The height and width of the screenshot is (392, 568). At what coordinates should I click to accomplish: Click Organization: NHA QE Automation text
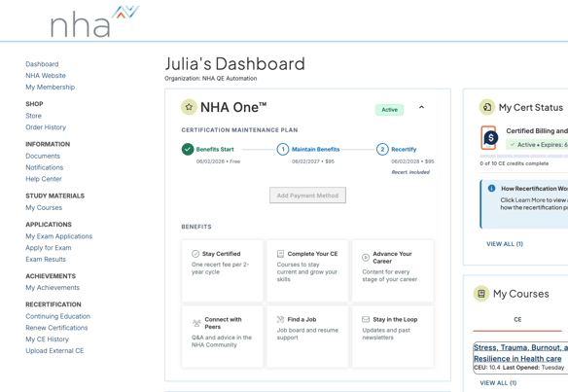click(211, 78)
